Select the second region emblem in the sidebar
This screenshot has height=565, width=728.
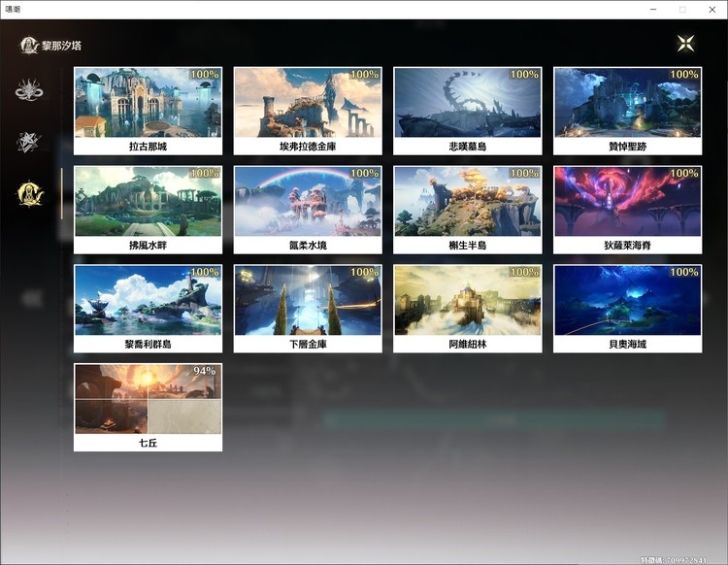(x=29, y=142)
